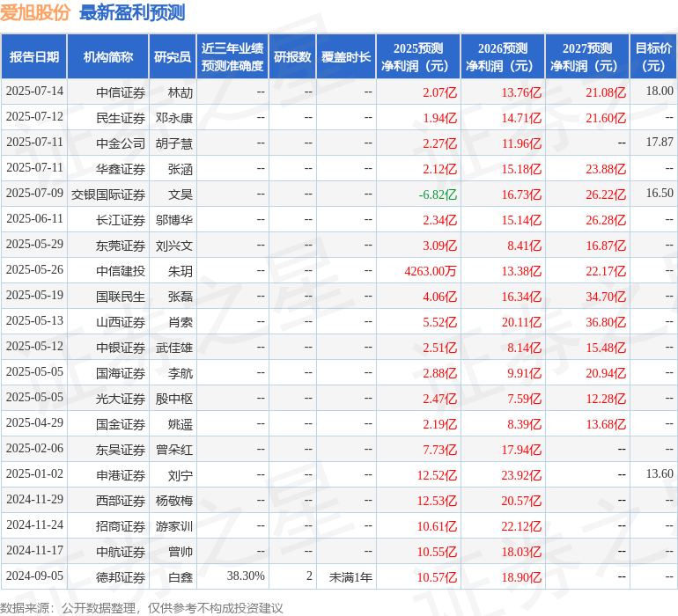
Task: Click the 4263.00万 forecast cell
Action: click(431, 270)
